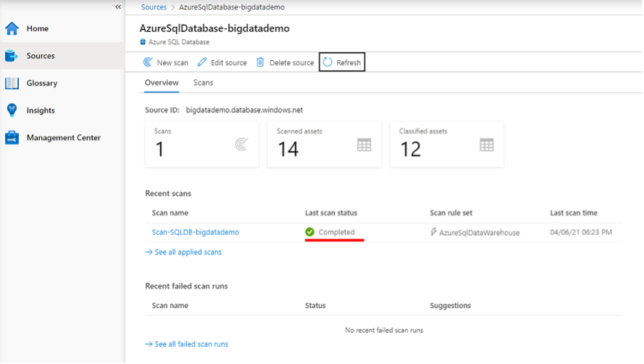Click the Classified assets table icon

487,145
